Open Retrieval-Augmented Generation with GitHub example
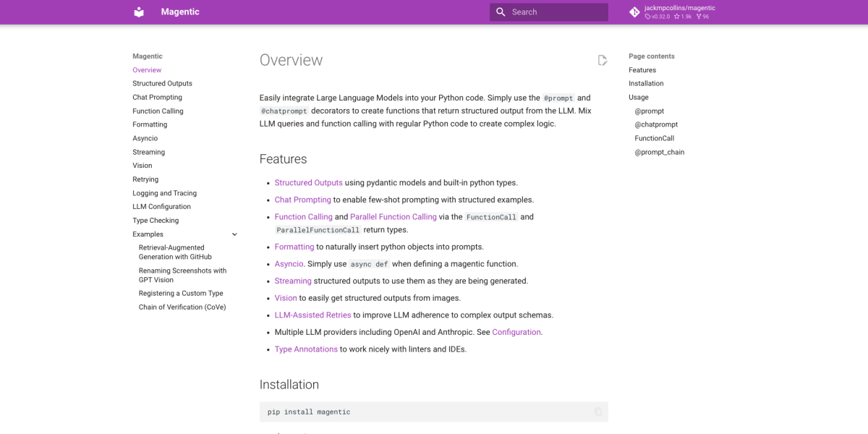The image size is (868, 434). tap(175, 252)
